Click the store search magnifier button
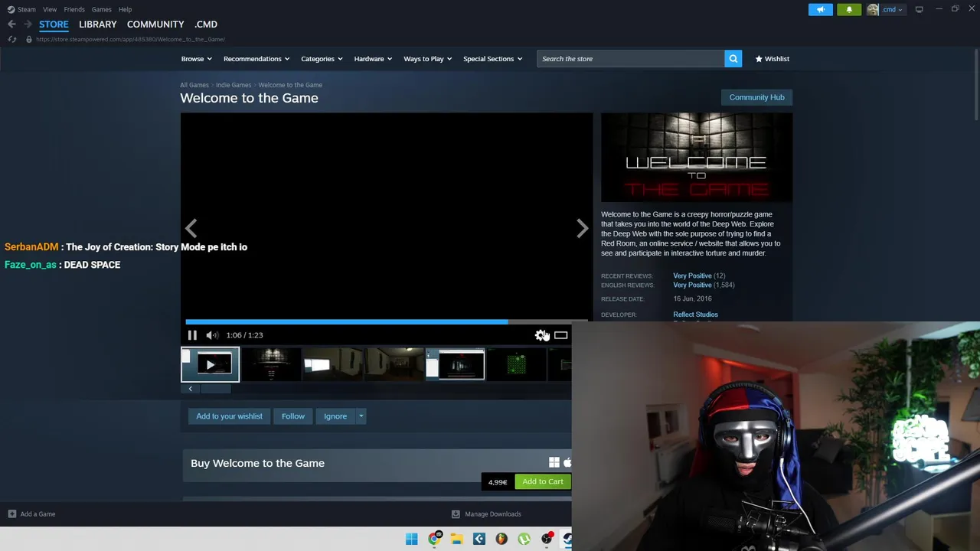Image resolution: width=980 pixels, height=551 pixels. (x=733, y=59)
